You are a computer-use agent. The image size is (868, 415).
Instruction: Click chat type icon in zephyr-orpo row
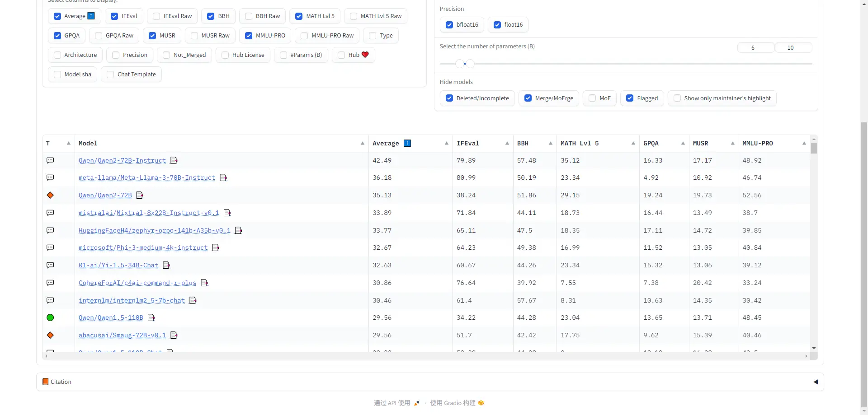pyautogui.click(x=50, y=230)
